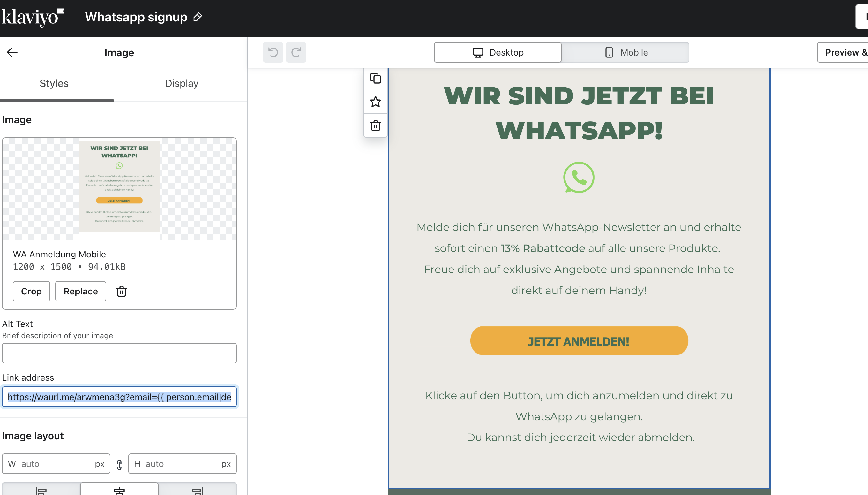Toggle the width-height aspect lock link
Viewport: 868px width, 495px height.
click(119, 464)
